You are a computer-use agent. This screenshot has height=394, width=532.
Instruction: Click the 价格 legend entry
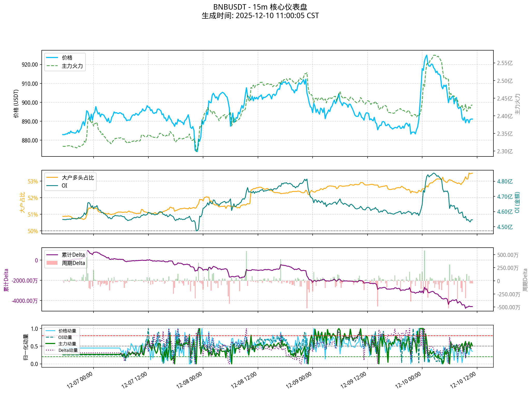coord(67,58)
